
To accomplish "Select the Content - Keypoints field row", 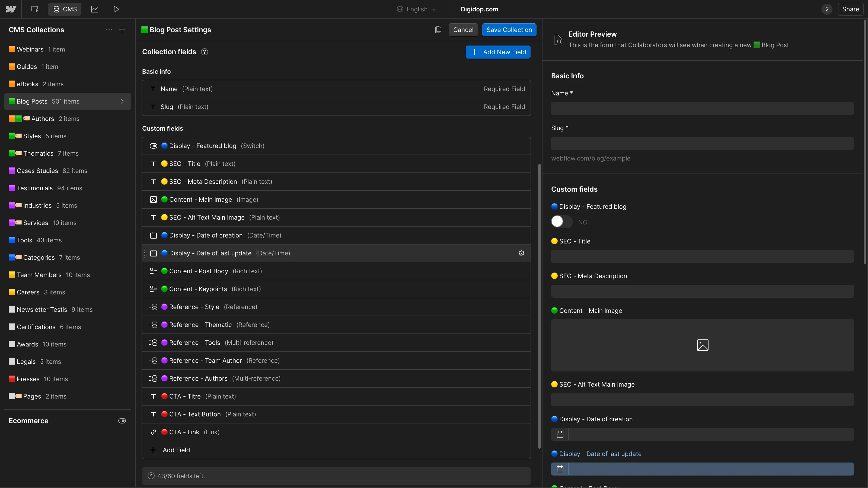I will pyautogui.click(x=336, y=289).
